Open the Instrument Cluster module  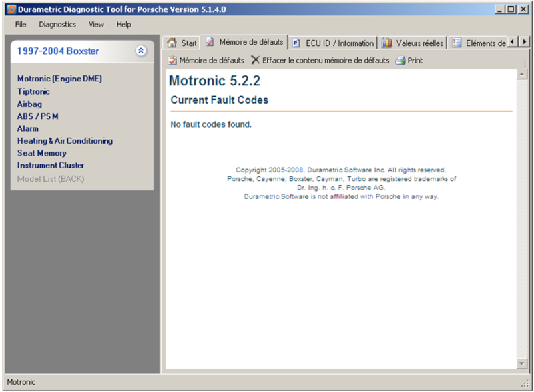click(51, 166)
